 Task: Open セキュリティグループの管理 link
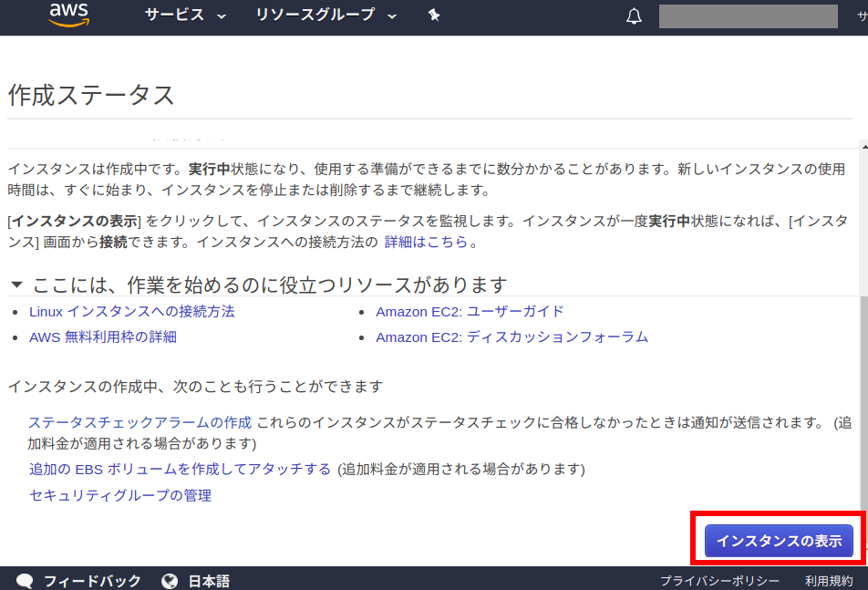(x=120, y=495)
